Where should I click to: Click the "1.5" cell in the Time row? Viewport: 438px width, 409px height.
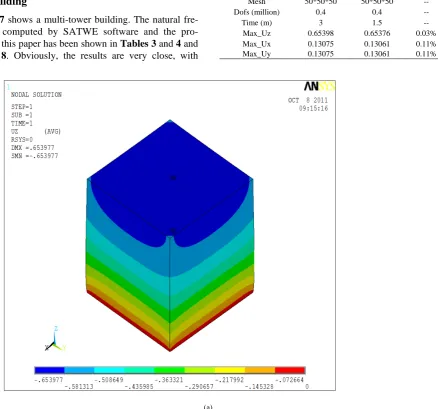tap(377, 23)
